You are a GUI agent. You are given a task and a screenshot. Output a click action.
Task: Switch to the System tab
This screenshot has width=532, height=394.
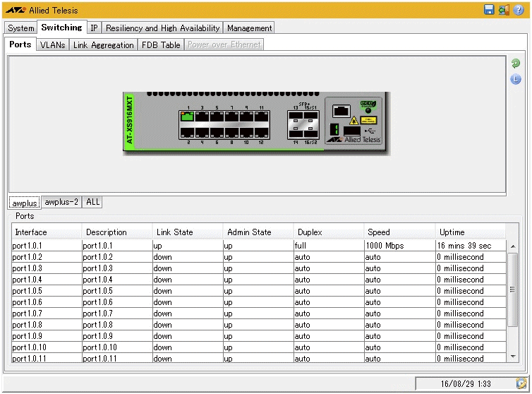[x=21, y=28]
